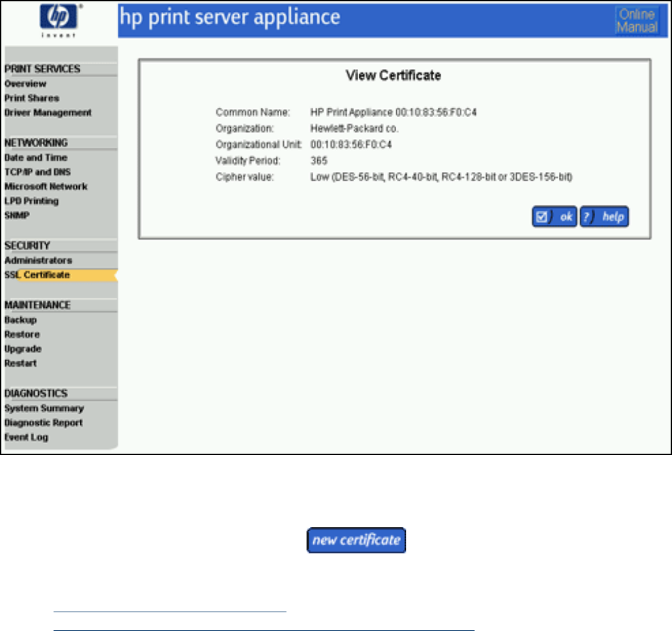Click the Cipher value Low text
Image resolution: width=672 pixels, height=631 pixels.
tap(442, 177)
